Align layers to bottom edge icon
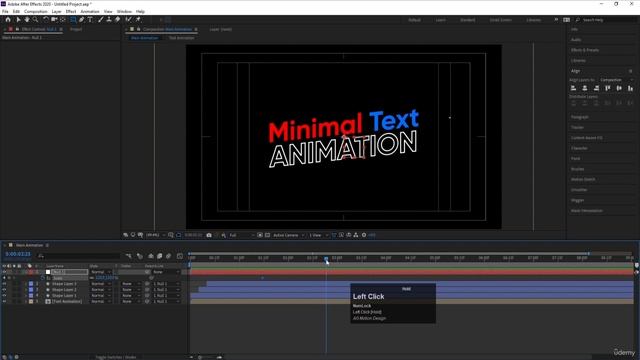 pyautogui.click(x=631, y=88)
